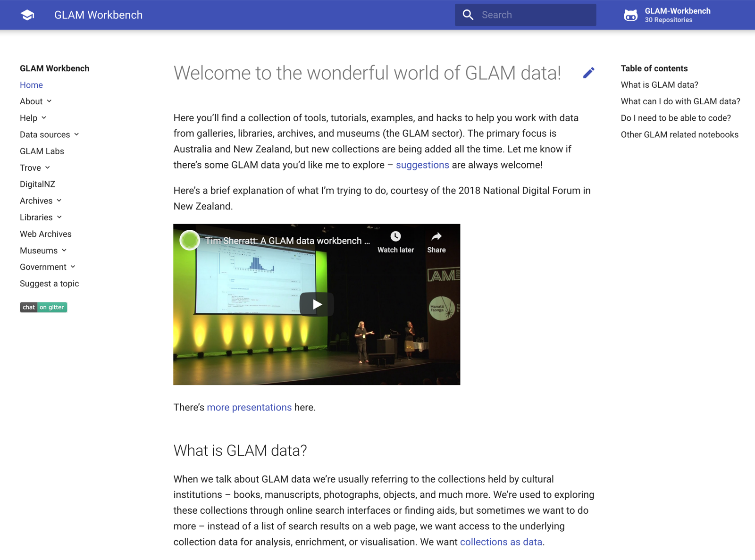Image resolution: width=755 pixels, height=560 pixels.
Task: Click the 30 Repositories text
Action: [668, 20]
